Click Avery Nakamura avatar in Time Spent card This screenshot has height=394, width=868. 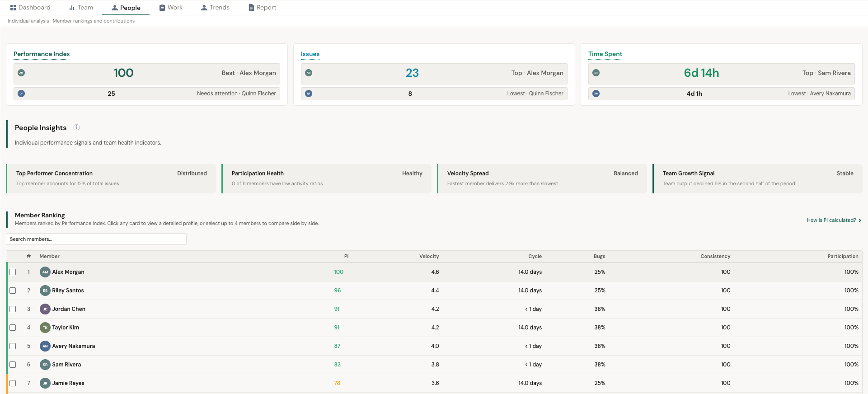(596, 94)
